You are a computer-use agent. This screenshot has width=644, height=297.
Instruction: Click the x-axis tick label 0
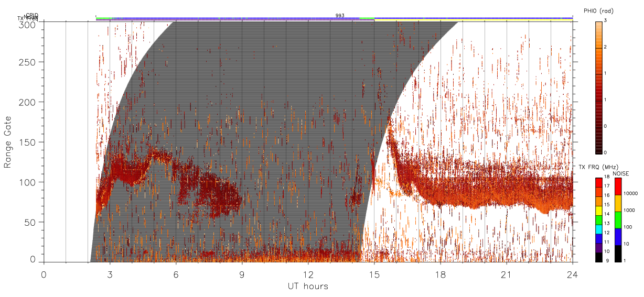click(x=44, y=274)
